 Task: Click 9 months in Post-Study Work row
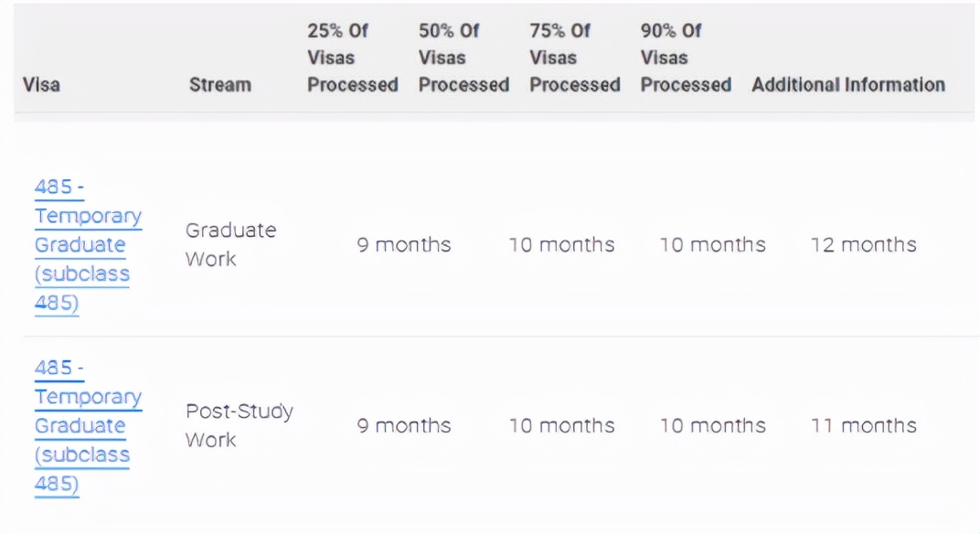(403, 425)
